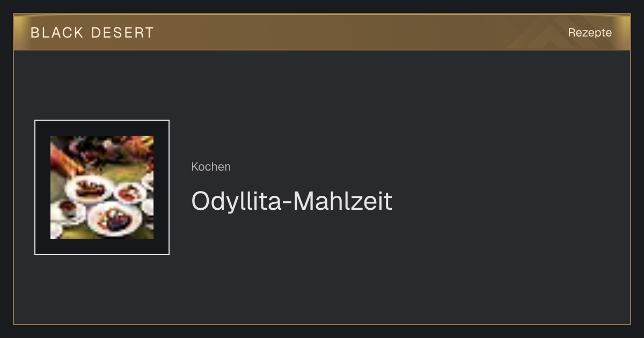Click the bottom plate with dark food
The height and width of the screenshot is (338, 644).
point(114,219)
